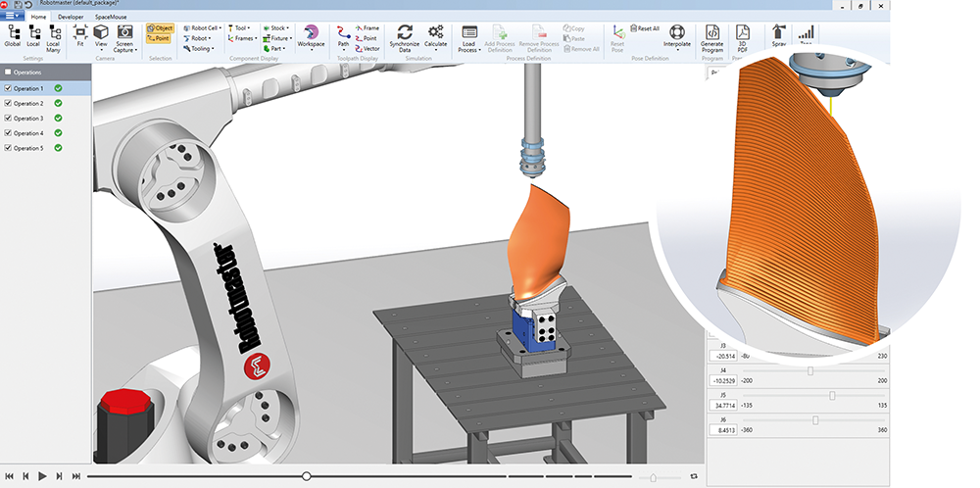Expand the Frames display dropdown
The width and height of the screenshot is (980, 488).
(242, 38)
